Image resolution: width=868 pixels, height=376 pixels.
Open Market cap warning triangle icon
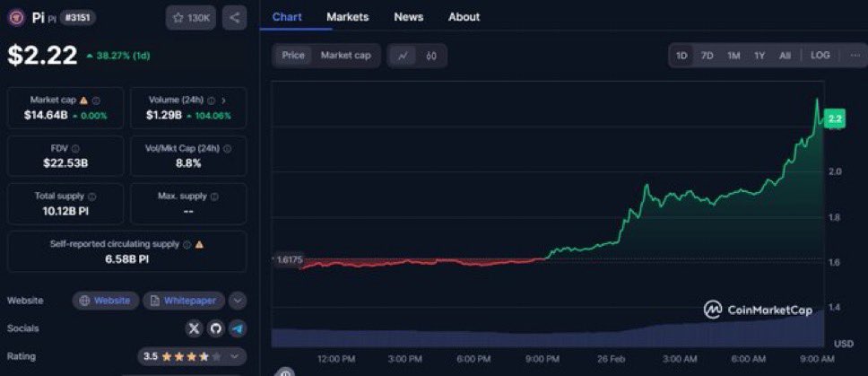coord(83,101)
